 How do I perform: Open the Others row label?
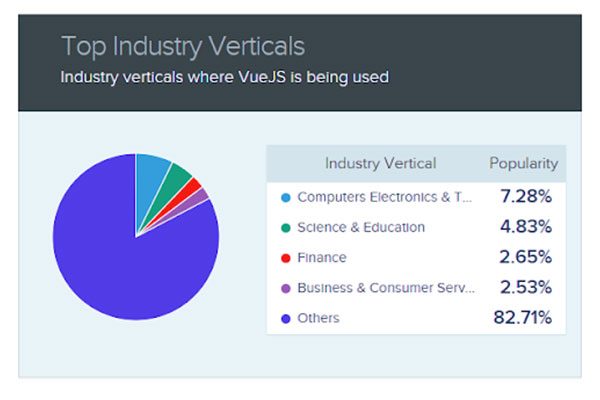(x=318, y=318)
